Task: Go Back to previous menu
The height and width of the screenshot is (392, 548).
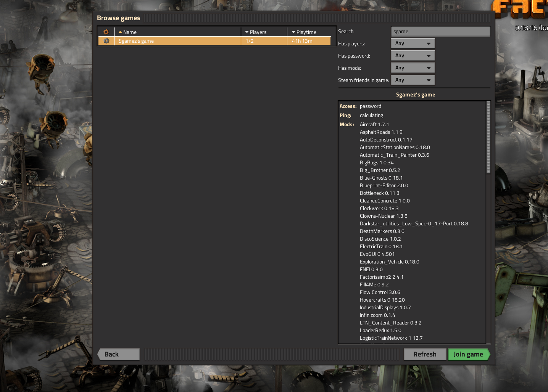Action: click(119, 354)
